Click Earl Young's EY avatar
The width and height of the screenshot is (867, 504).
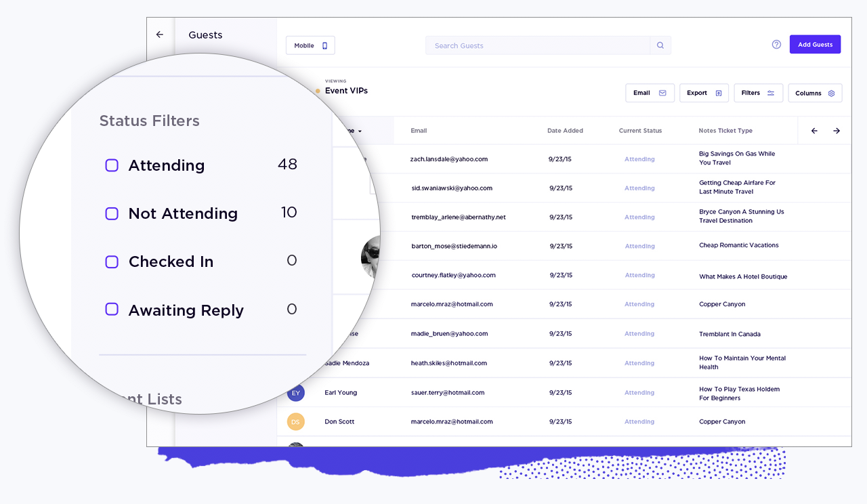tap(296, 393)
